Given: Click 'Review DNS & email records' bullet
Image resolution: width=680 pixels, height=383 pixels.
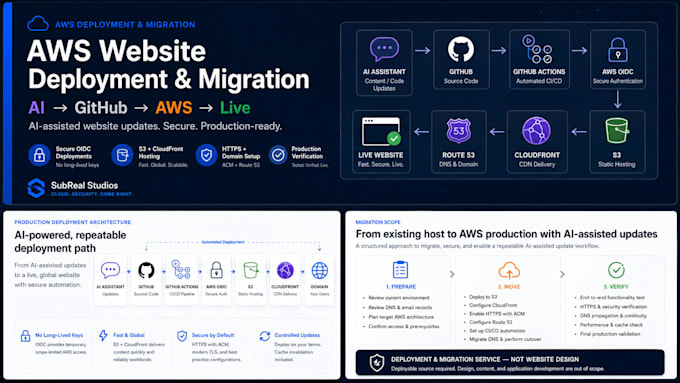Looking at the screenshot, I should (400, 308).
